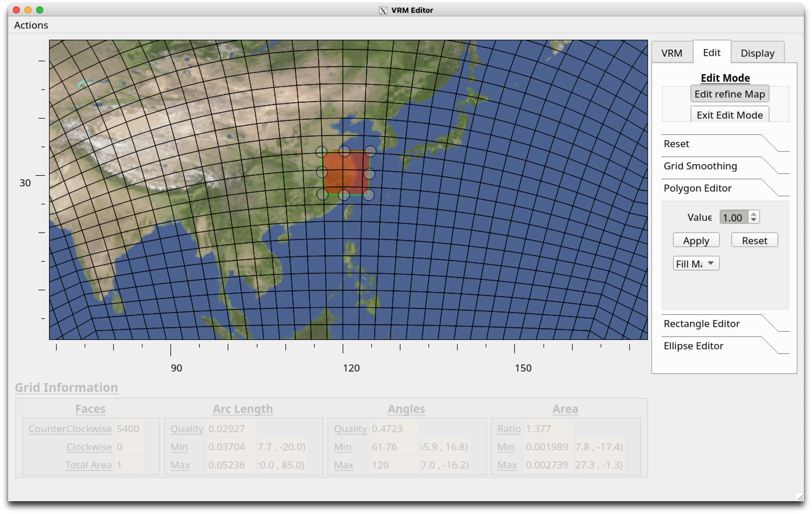812x514 pixels.
Task: Click inside the Value input field
Action: coord(733,217)
